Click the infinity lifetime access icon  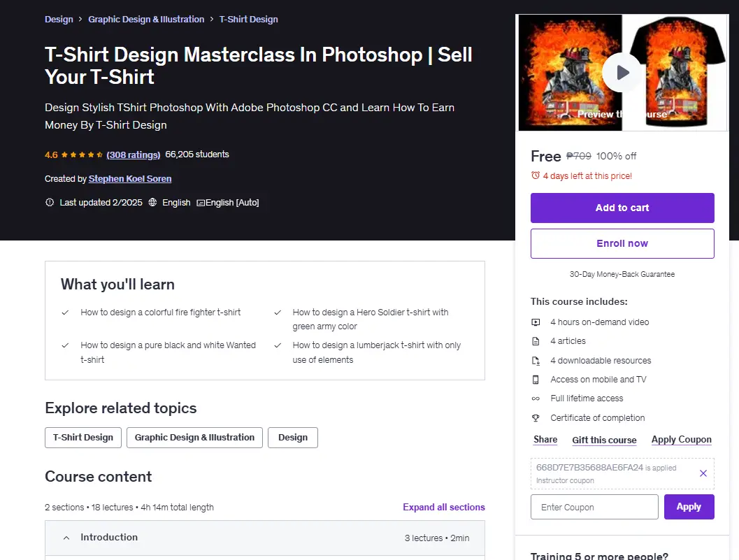(536, 399)
